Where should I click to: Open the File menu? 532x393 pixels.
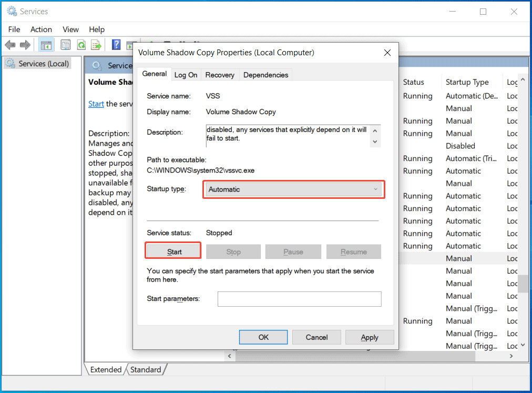tap(14, 29)
